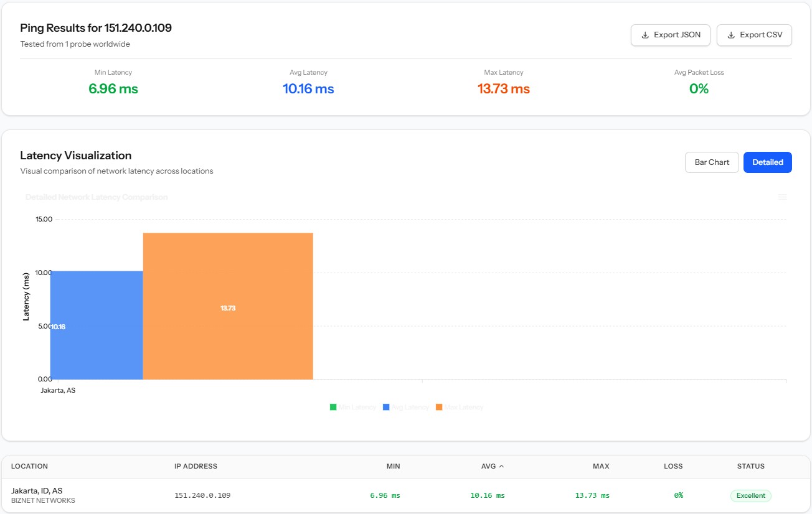
Task: Export results as CSV
Action: pos(755,35)
